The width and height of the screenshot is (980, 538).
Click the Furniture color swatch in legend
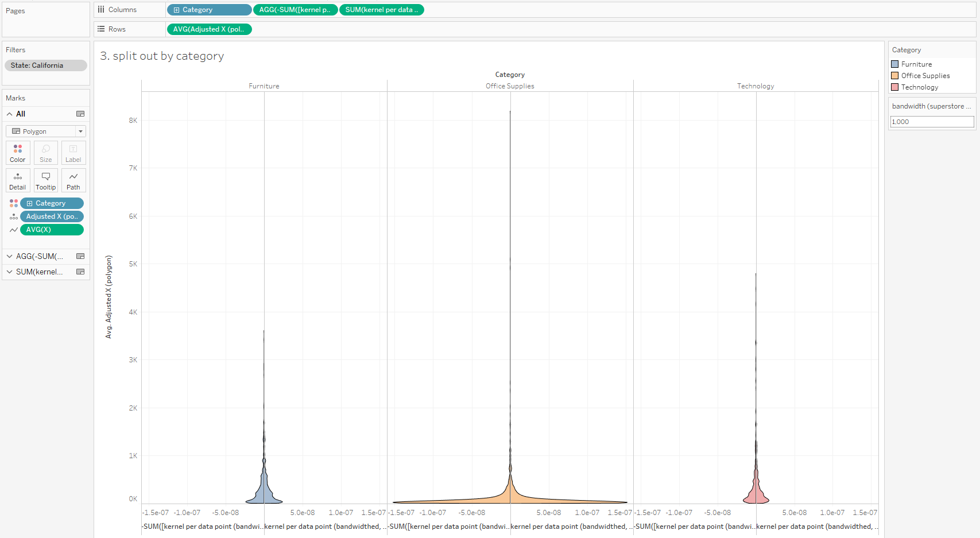(894, 64)
